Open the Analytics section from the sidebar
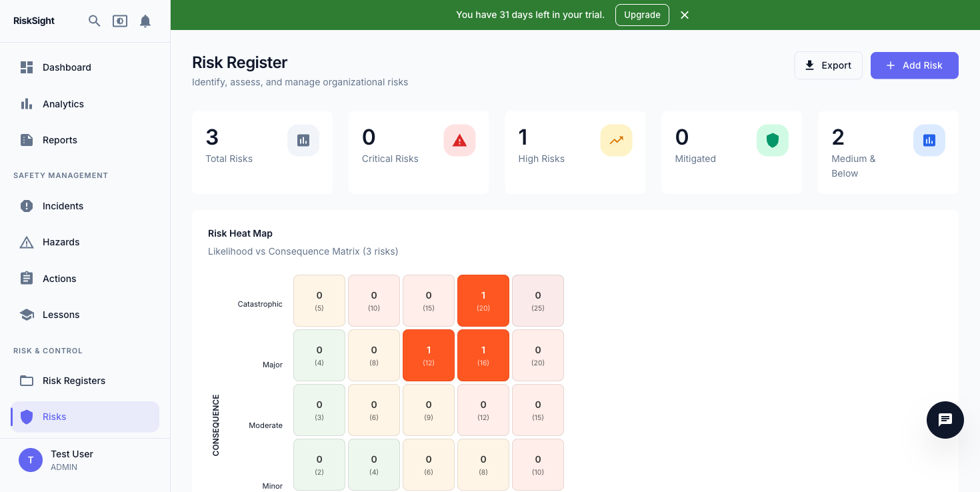 click(x=63, y=104)
